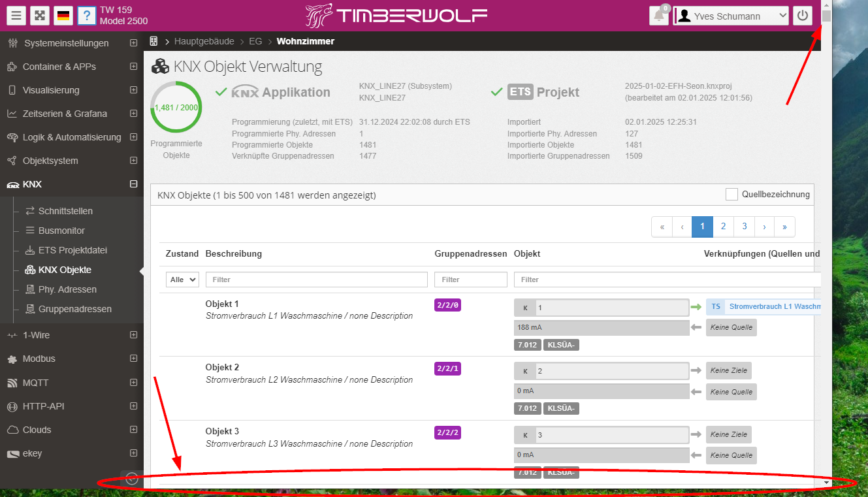Open help with the question mark icon
Screen dimensions: 868x497
(86, 16)
